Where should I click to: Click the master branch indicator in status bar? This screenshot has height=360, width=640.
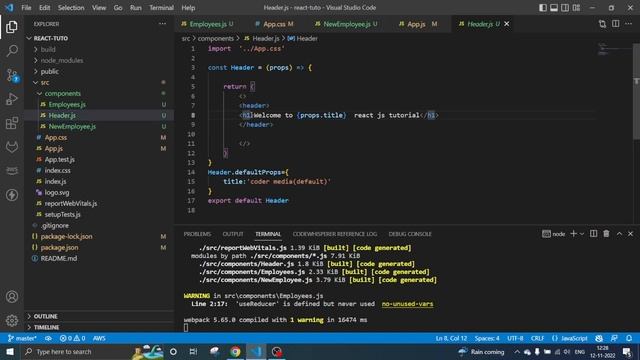[x=22, y=338]
